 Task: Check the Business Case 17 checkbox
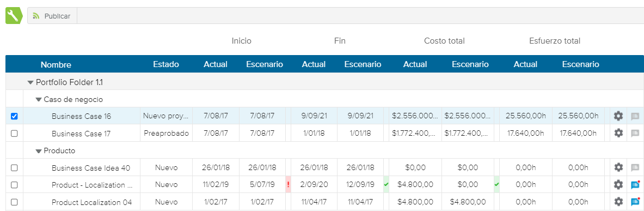14,133
